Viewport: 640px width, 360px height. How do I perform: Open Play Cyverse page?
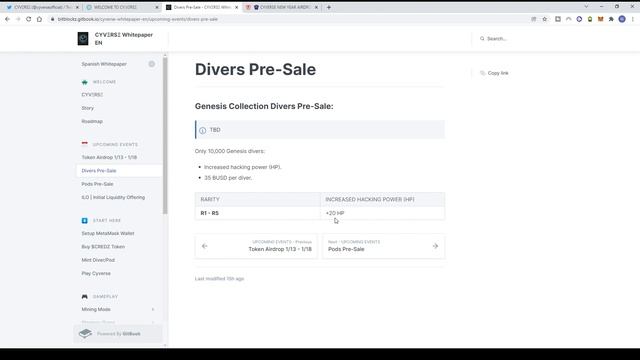[96, 273]
